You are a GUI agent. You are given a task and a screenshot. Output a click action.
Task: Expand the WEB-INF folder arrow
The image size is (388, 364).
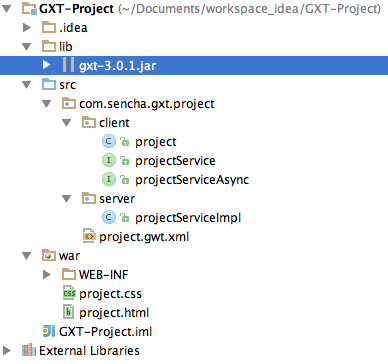(x=47, y=274)
